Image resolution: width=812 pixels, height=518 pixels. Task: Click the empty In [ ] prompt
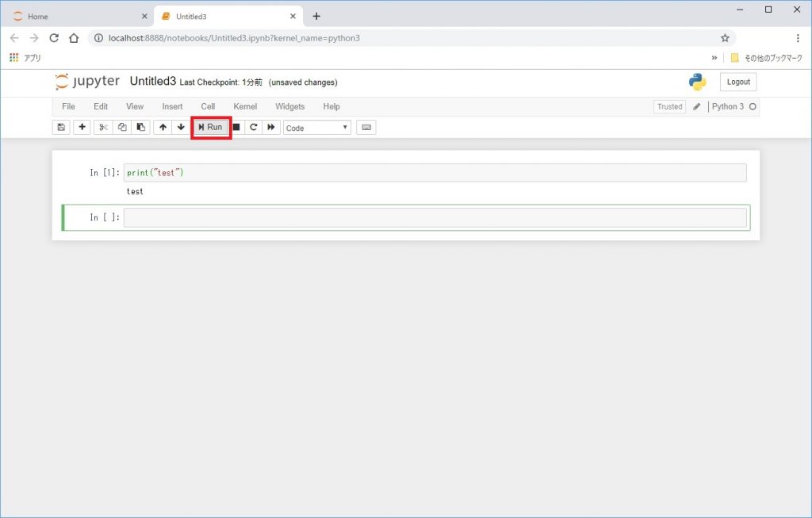[105, 217]
